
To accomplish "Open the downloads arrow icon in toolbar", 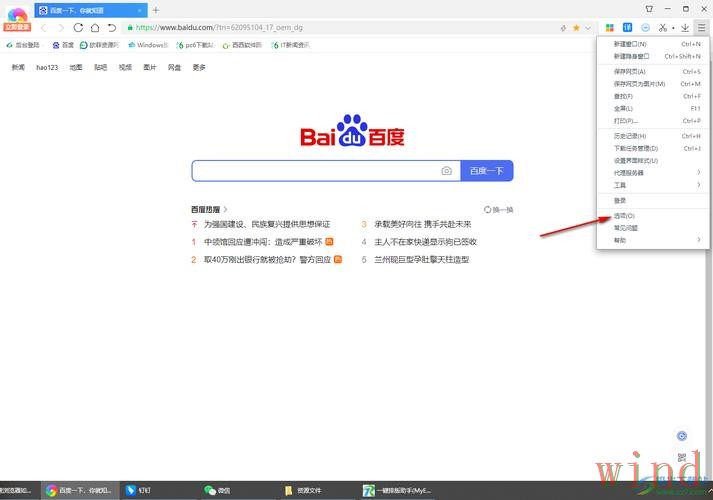I will [x=685, y=28].
